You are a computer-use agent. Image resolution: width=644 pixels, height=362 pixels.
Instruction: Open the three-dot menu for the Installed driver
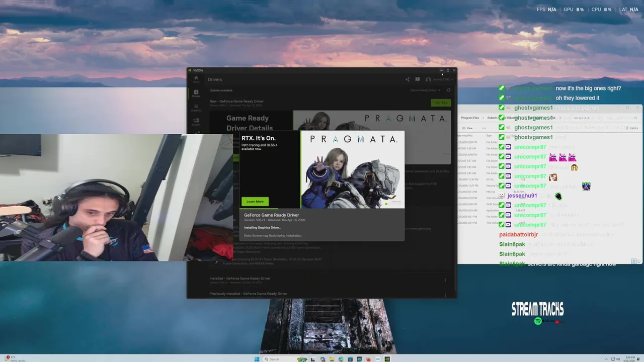[445, 280]
